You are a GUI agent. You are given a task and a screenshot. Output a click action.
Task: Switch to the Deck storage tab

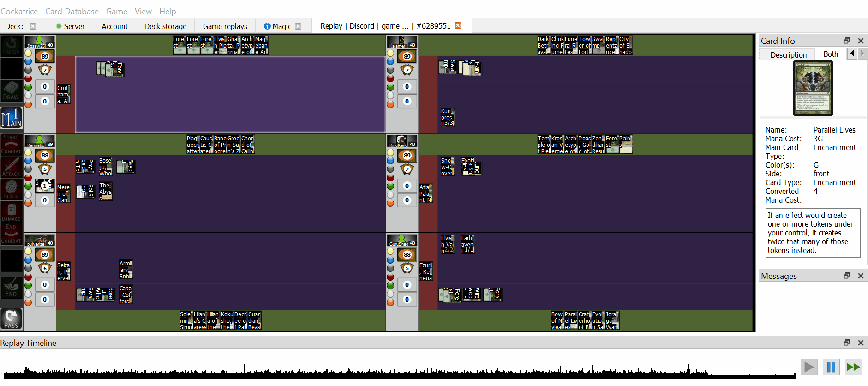point(165,26)
